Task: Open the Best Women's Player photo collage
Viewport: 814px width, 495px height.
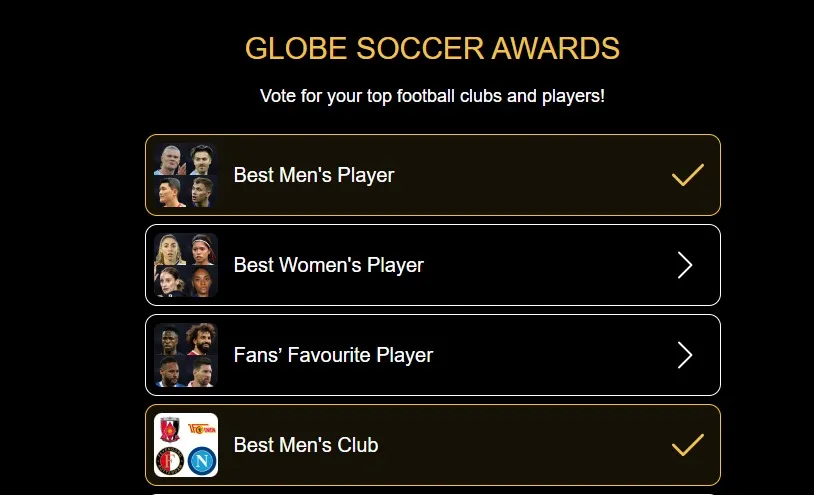Action: 186,265
